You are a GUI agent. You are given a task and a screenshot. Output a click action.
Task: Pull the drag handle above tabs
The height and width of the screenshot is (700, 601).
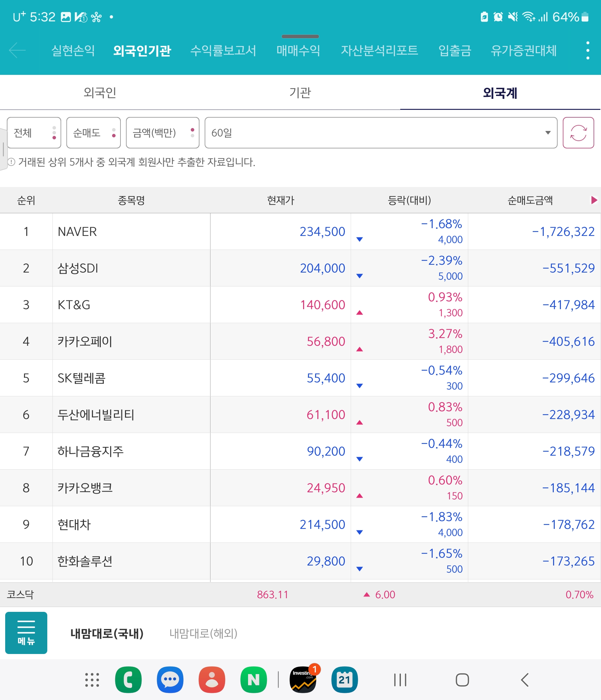click(x=300, y=36)
